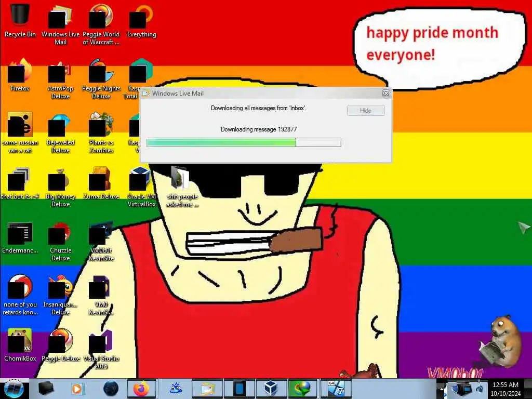Image resolution: width=532 pixels, height=399 pixels.
Task: Click the blue splash icon on the taskbar
Action: click(x=176, y=389)
